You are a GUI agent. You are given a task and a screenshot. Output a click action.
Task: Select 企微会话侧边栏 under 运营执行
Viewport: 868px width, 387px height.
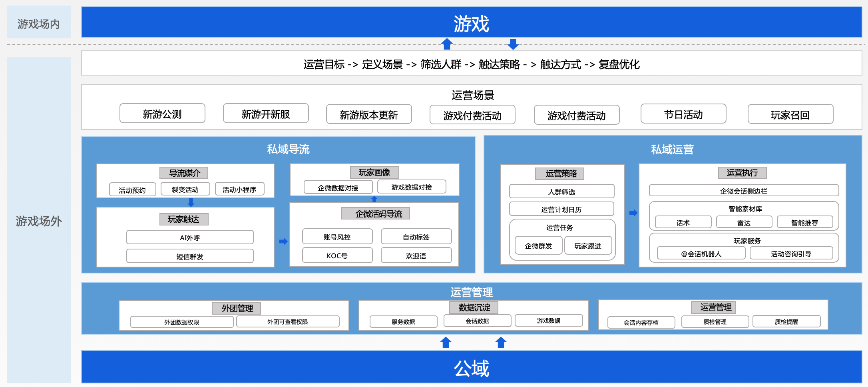click(743, 191)
